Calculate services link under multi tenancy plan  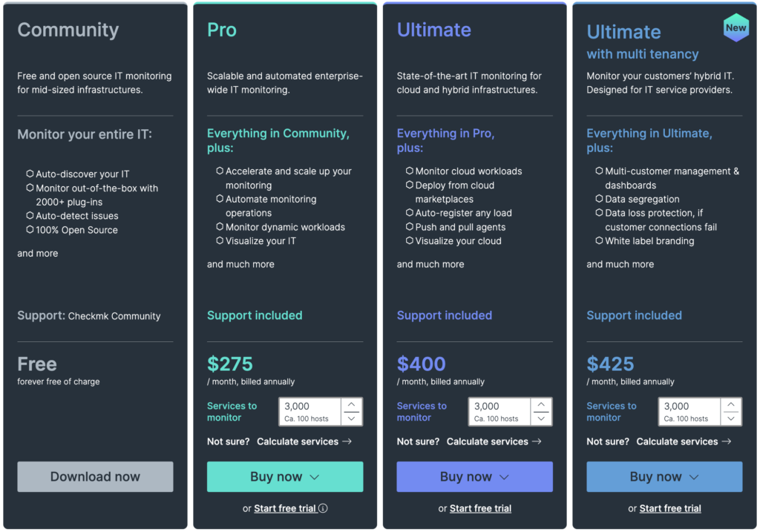(684, 441)
